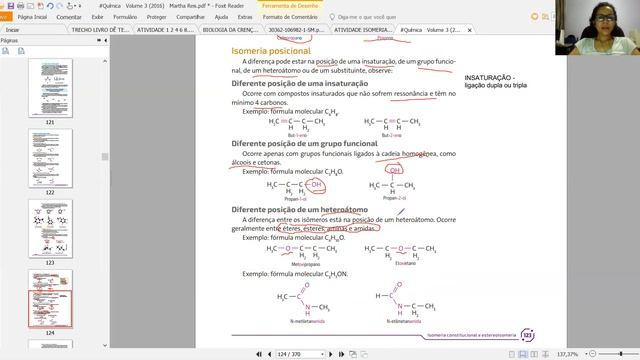Click the next view icon in the status bar
The image size is (640, 360).
(x=364, y=354)
